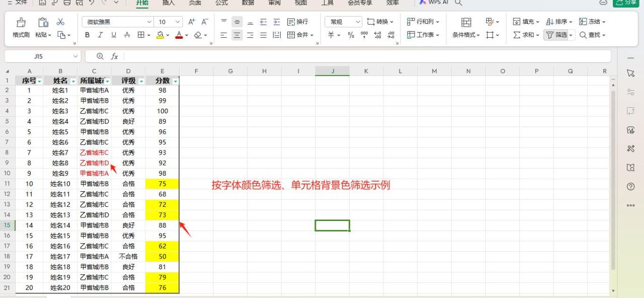The image size is (644, 298).
Task: Click the Sum (求和) sigma icon
Action: [x=517, y=35]
